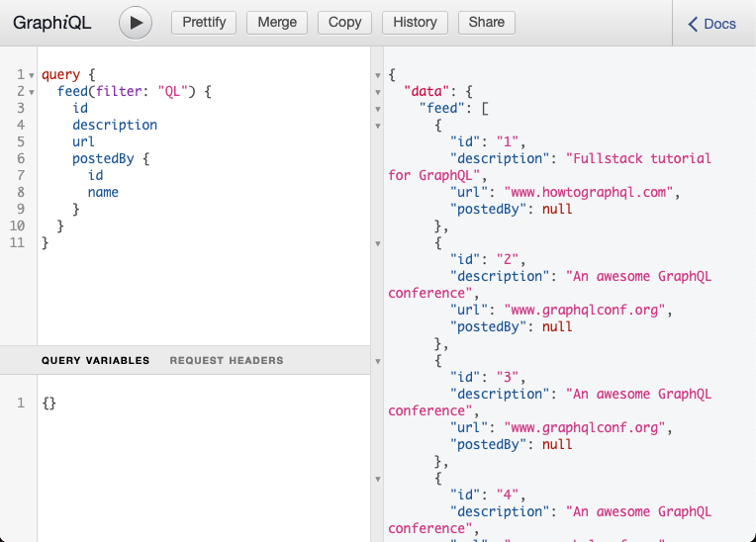Image resolution: width=756 pixels, height=542 pixels.
Task: Fold the "data" object in results
Action: [378, 92]
